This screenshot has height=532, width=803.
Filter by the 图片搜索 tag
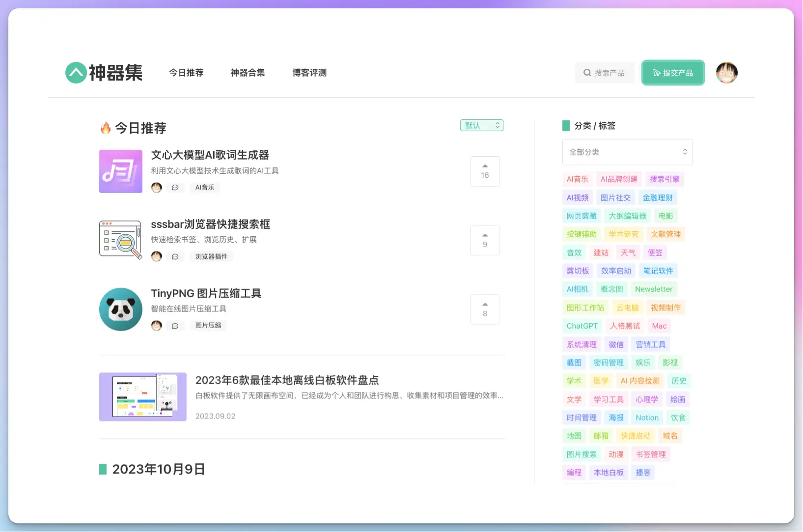pyautogui.click(x=581, y=454)
